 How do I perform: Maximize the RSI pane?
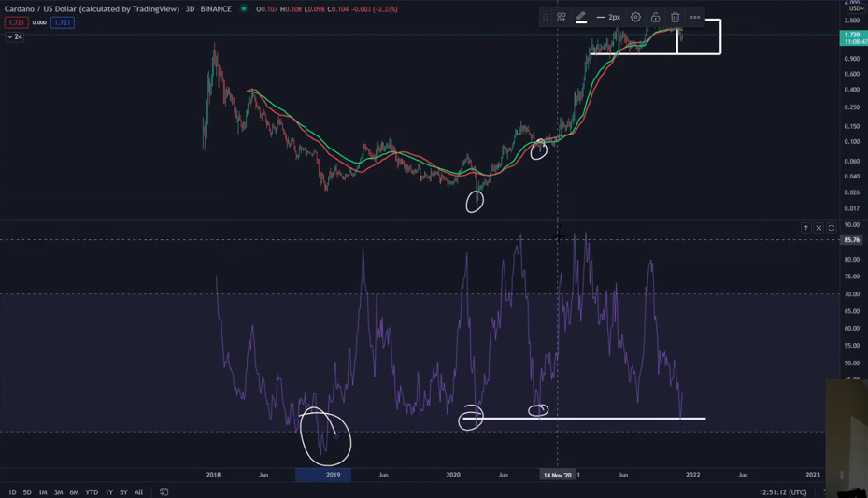pyautogui.click(x=832, y=228)
